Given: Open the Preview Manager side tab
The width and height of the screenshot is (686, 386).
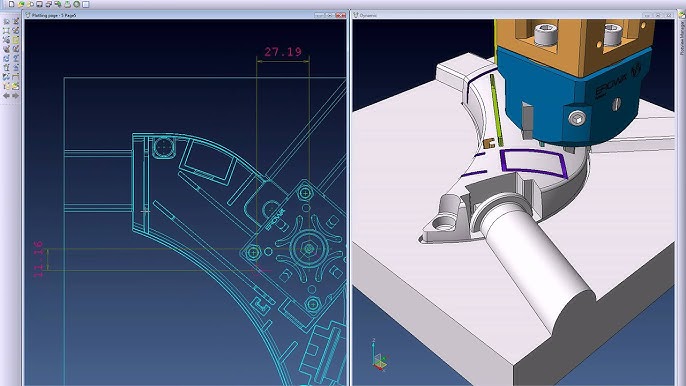Looking at the screenshot, I should [682, 37].
